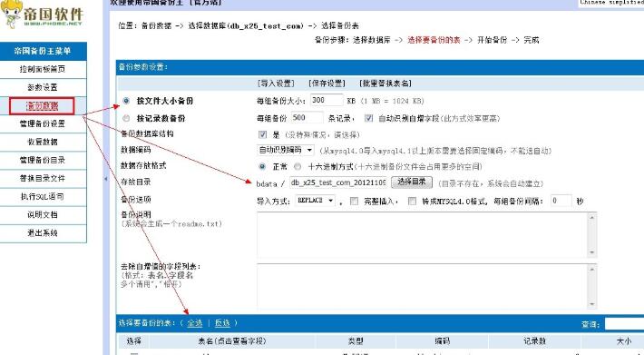Screen dimensions: 644x355
Task: Click 备份说明 textarea scroll-up arrow
Action: [x=591, y=218]
